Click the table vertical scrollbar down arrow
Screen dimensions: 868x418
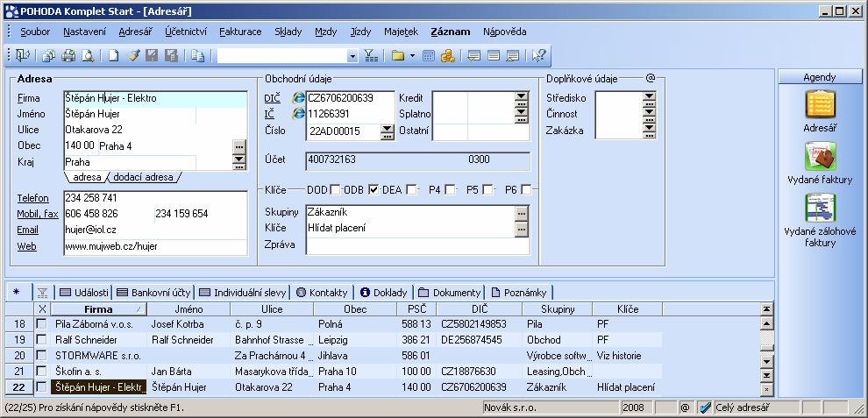pos(766,362)
